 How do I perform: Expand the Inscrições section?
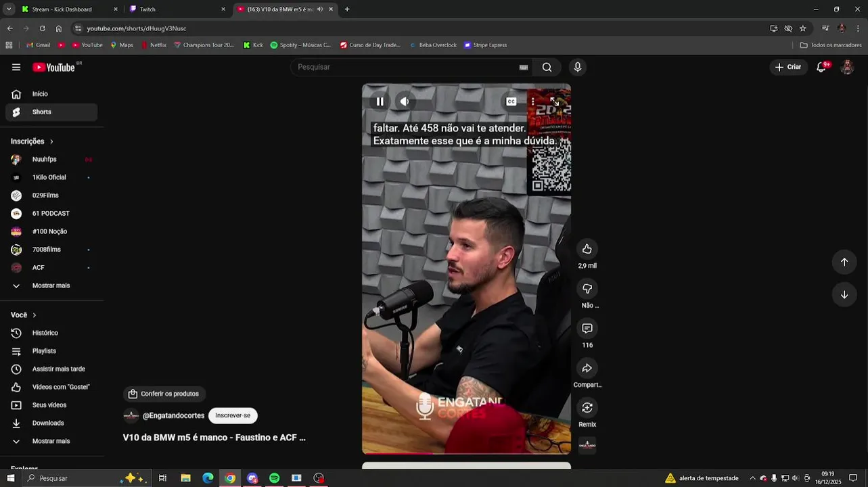coord(32,141)
